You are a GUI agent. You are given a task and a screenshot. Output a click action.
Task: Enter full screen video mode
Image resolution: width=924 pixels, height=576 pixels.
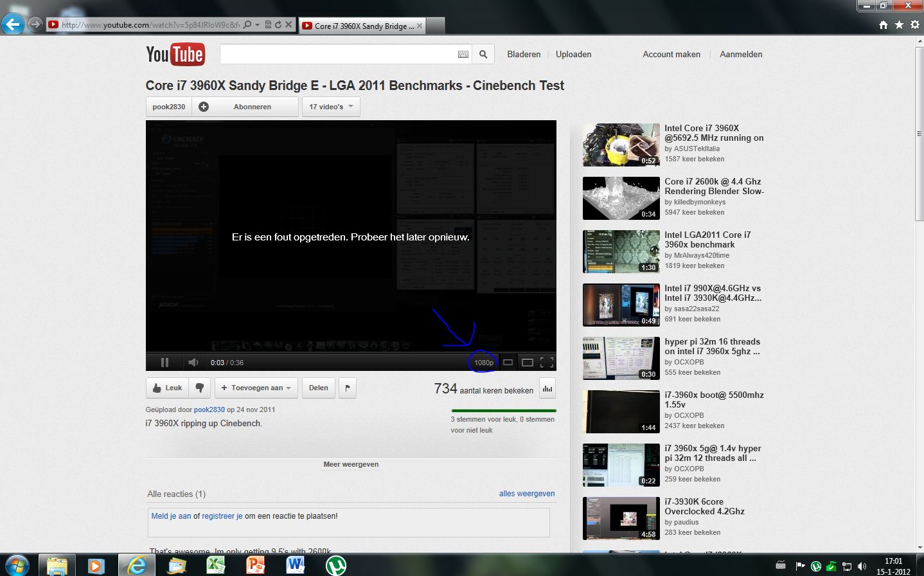click(x=547, y=363)
